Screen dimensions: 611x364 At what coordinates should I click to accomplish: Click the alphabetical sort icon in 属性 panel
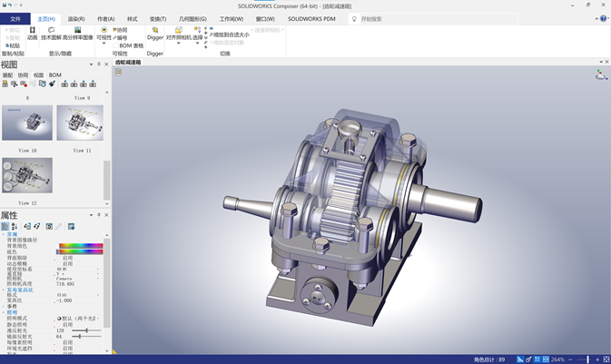pos(15,226)
